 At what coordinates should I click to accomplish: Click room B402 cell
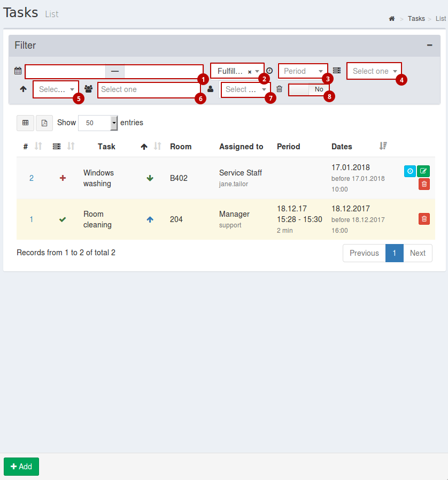pyautogui.click(x=179, y=178)
